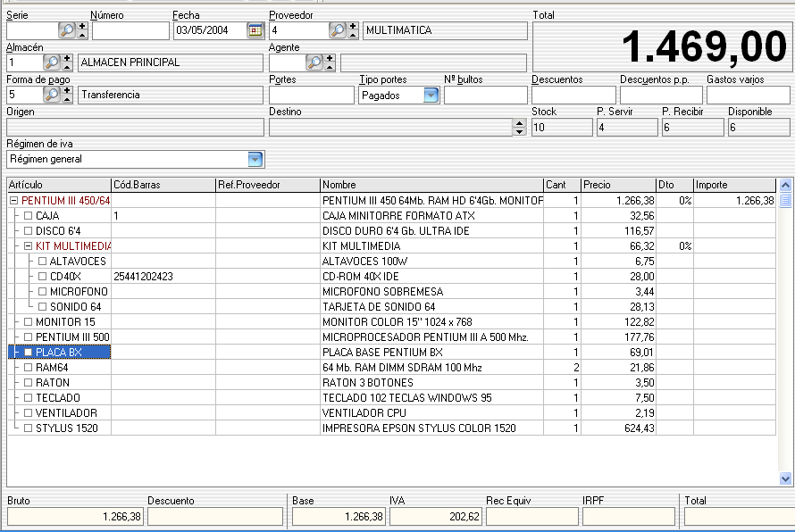Viewport: 795px width, 532px height.
Task: Click the stepper arrows beside Almacén search
Action: [x=68, y=62]
